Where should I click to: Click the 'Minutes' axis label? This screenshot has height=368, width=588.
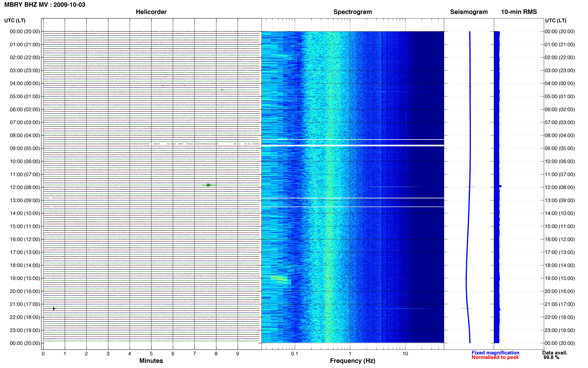click(x=151, y=361)
